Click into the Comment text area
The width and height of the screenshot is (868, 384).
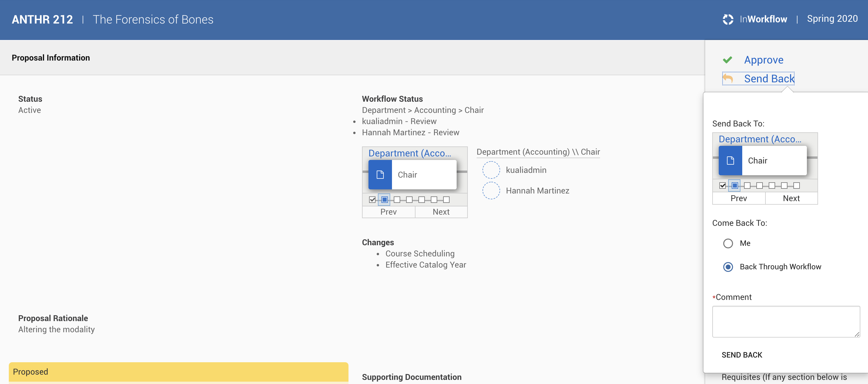[x=785, y=321]
